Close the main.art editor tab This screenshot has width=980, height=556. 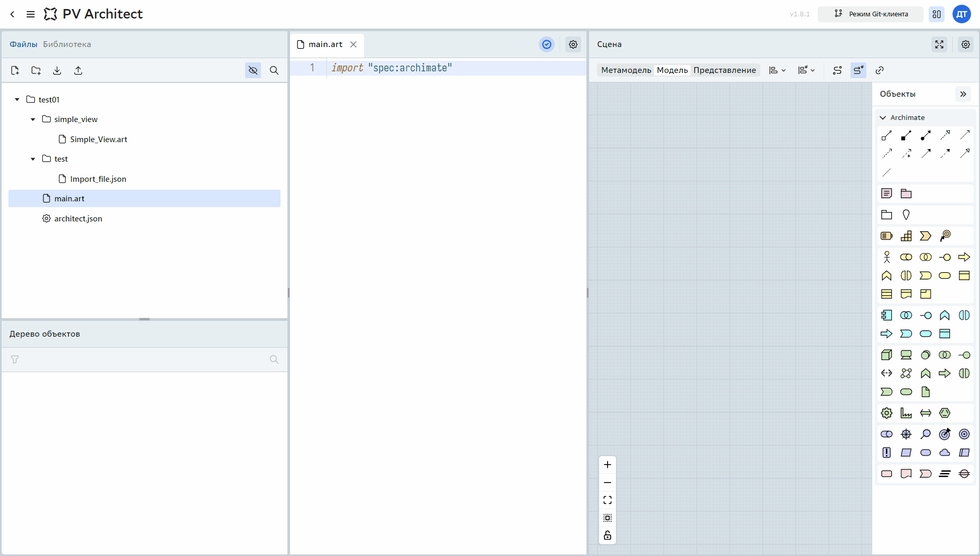pos(353,44)
